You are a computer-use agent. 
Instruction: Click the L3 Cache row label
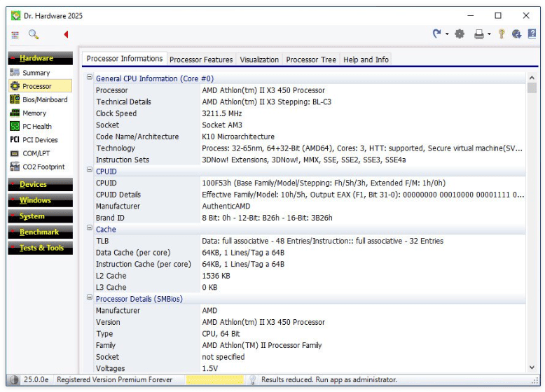click(111, 287)
